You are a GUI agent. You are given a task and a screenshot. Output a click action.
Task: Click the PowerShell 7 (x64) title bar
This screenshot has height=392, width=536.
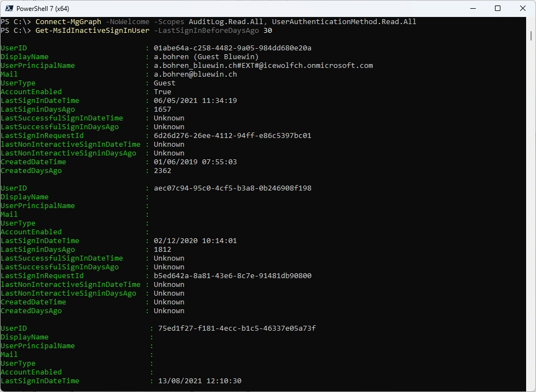(219, 8)
